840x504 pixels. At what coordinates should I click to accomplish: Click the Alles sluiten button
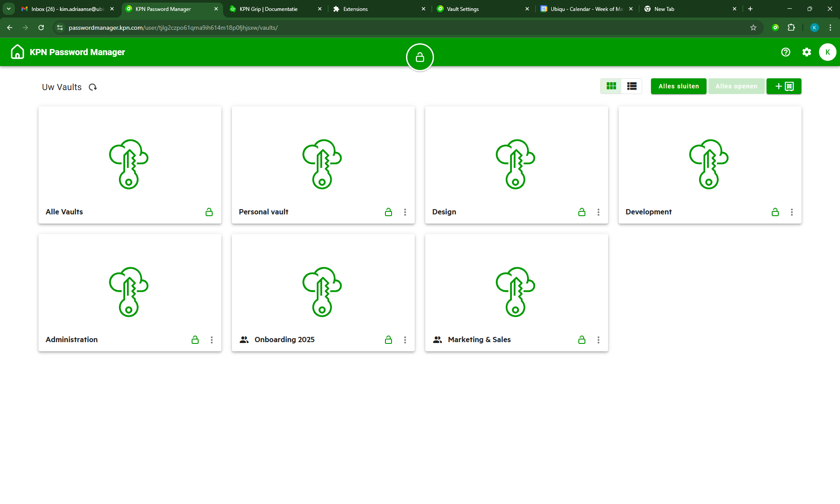click(x=678, y=86)
